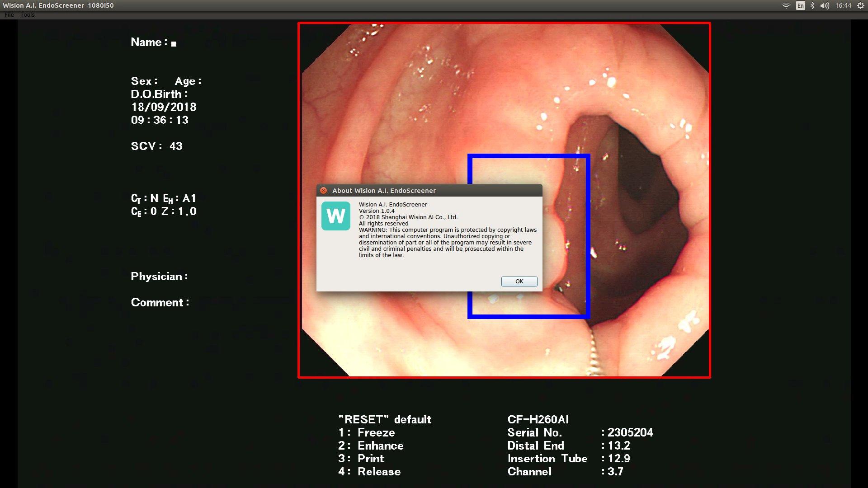Click the Name field cursor
868x488 pixels.
pyautogui.click(x=174, y=44)
